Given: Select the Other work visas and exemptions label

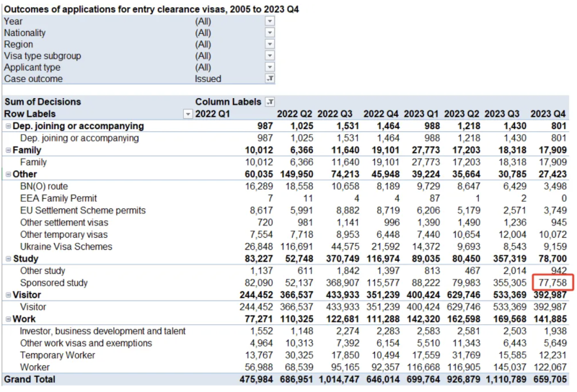Looking at the screenshot, I should pyautogui.click(x=86, y=344).
